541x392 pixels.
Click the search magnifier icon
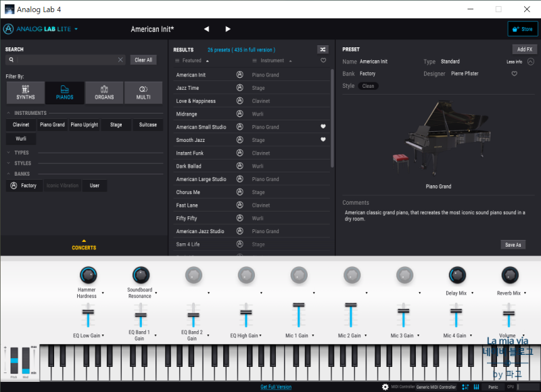pyautogui.click(x=11, y=59)
